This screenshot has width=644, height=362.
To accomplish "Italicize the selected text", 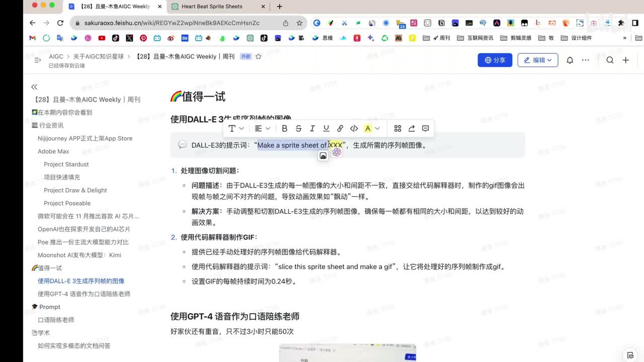I will 312,129.
